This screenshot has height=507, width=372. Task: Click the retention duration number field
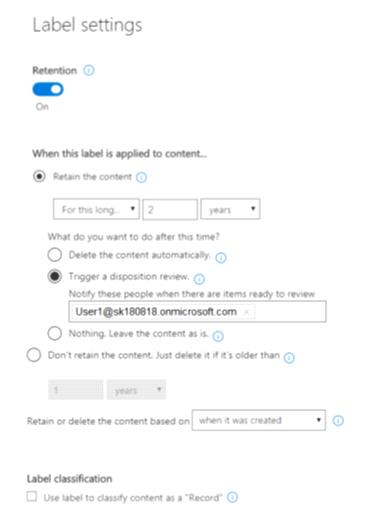170,210
